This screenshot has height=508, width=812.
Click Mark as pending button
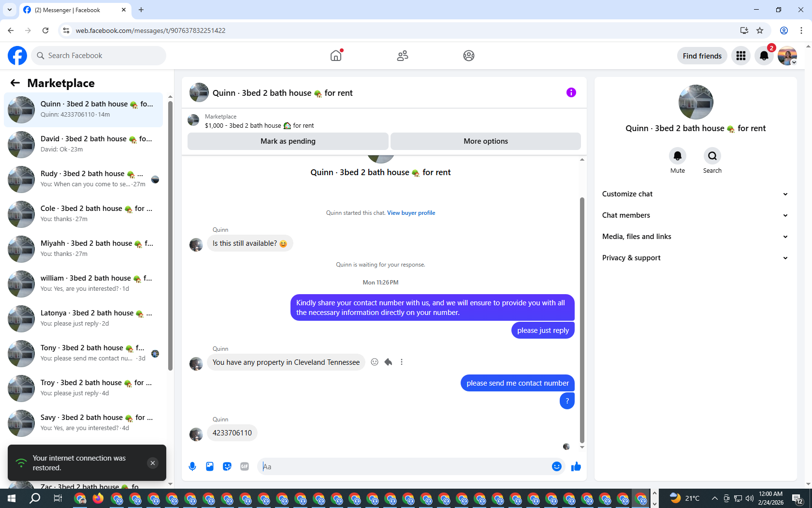[x=288, y=141]
